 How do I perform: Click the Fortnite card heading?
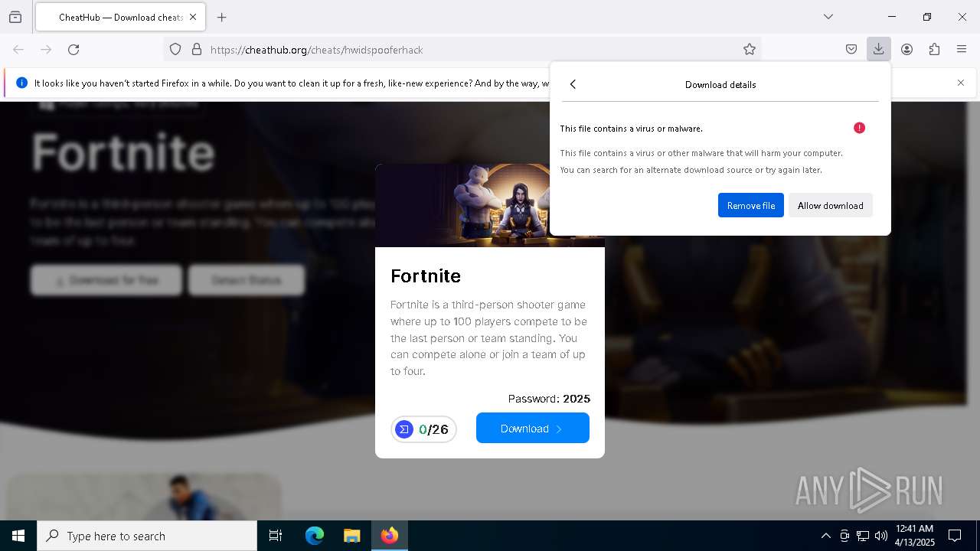point(426,275)
